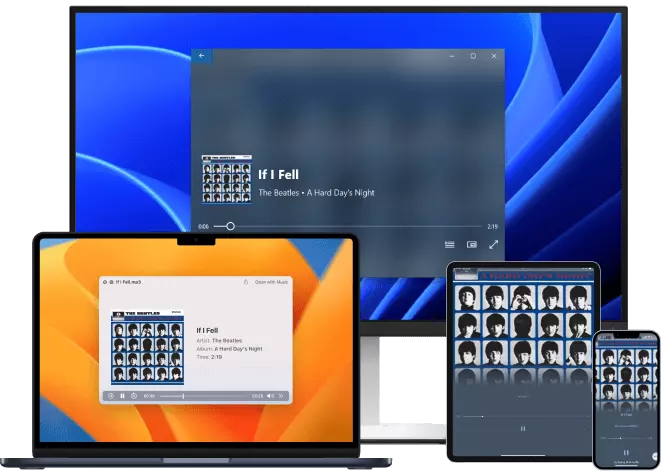Click 'Time: 2:19' line in Mac preview

pyautogui.click(x=209, y=357)
